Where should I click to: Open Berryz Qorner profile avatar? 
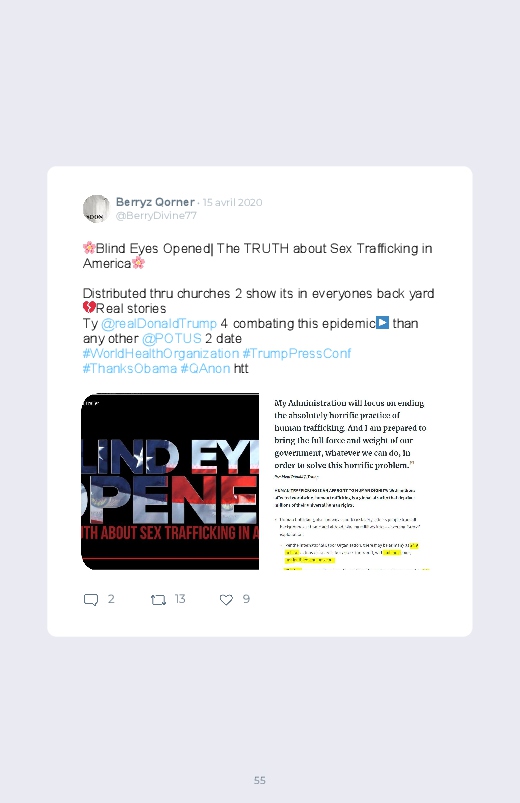96,209
